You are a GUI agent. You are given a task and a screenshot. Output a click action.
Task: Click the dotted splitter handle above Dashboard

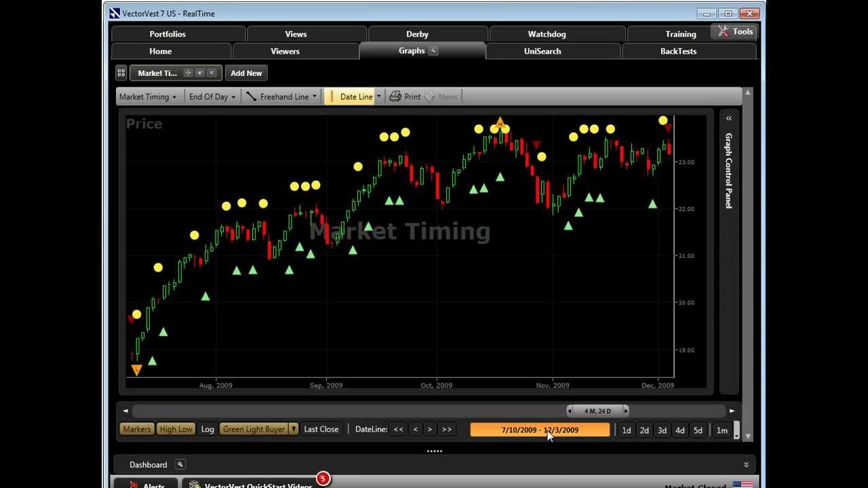pyautogui.click(x=435, y=451)
